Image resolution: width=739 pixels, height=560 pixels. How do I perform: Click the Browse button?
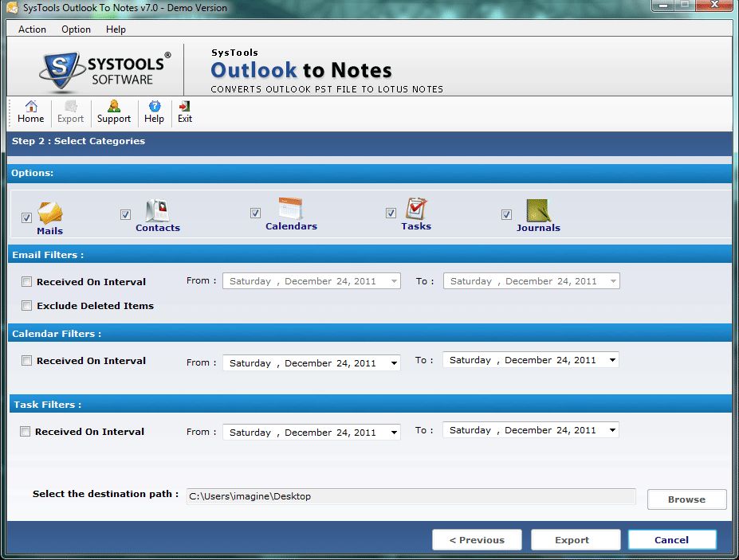tap(686, 499)
